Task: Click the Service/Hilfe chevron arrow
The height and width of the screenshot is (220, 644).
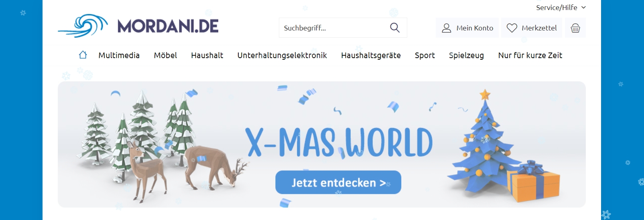Action: click(x=584, y=8)
